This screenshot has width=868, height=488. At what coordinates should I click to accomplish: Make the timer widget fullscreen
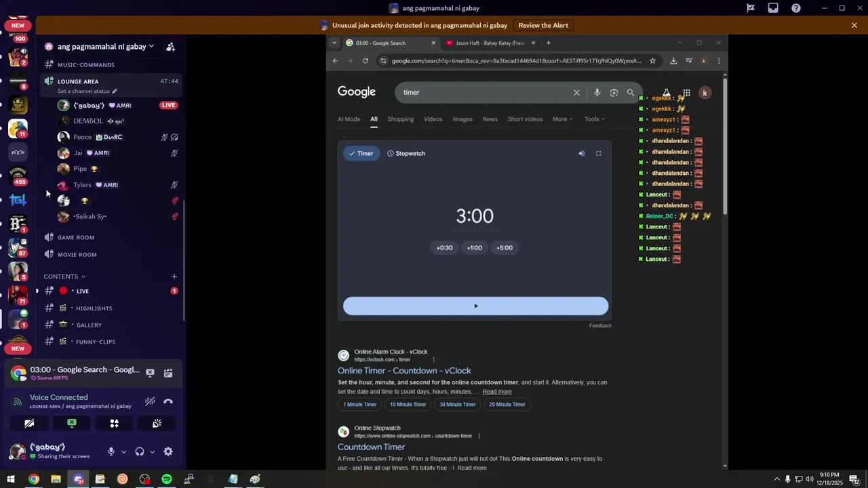click(x=598, y=154)
